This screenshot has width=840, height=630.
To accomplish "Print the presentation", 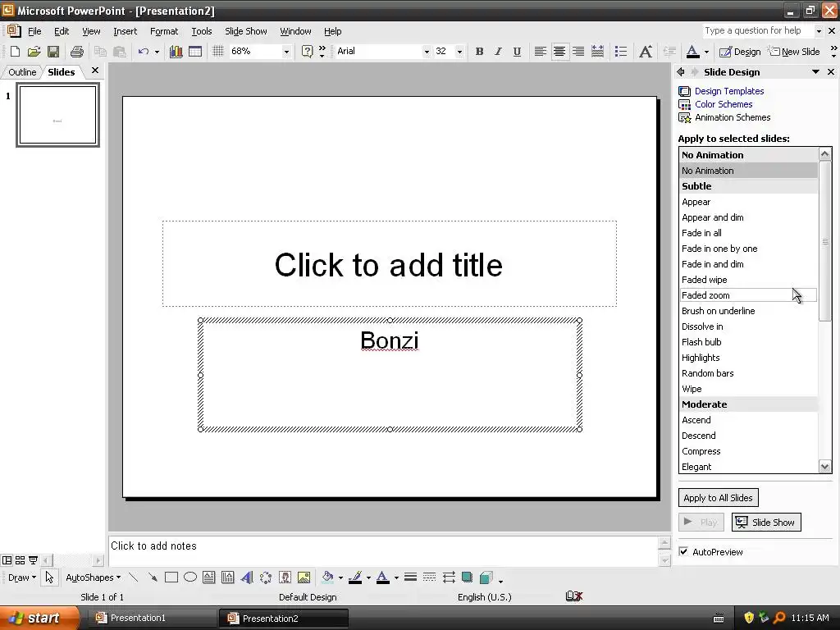I will [76, 52].
